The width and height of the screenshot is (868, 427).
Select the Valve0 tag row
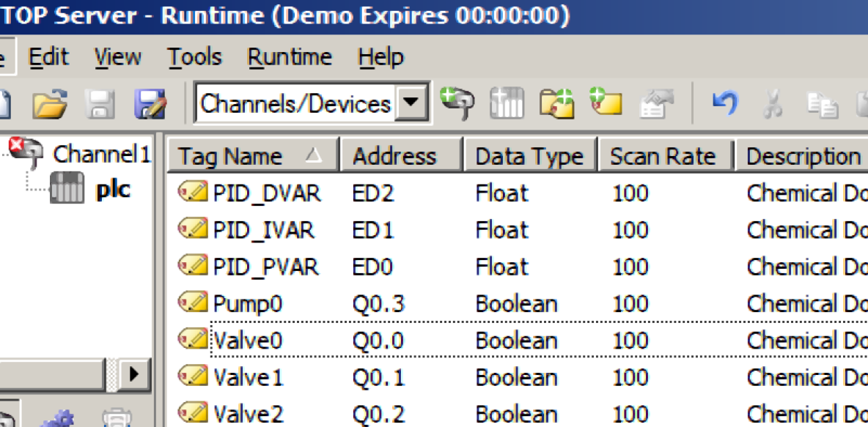click(x=518, y=340)
